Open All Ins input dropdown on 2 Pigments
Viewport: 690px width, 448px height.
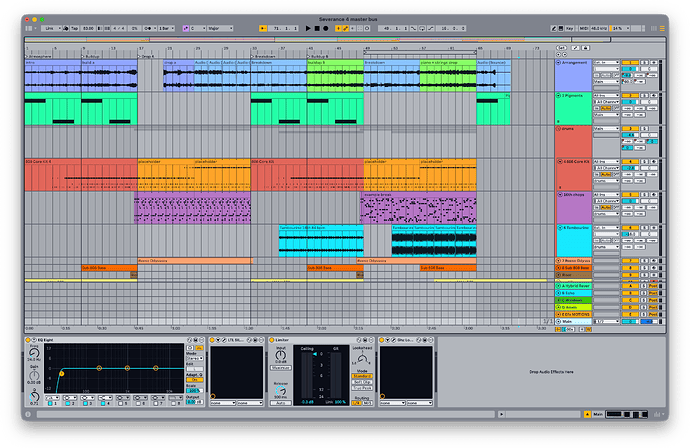point(606,95)
